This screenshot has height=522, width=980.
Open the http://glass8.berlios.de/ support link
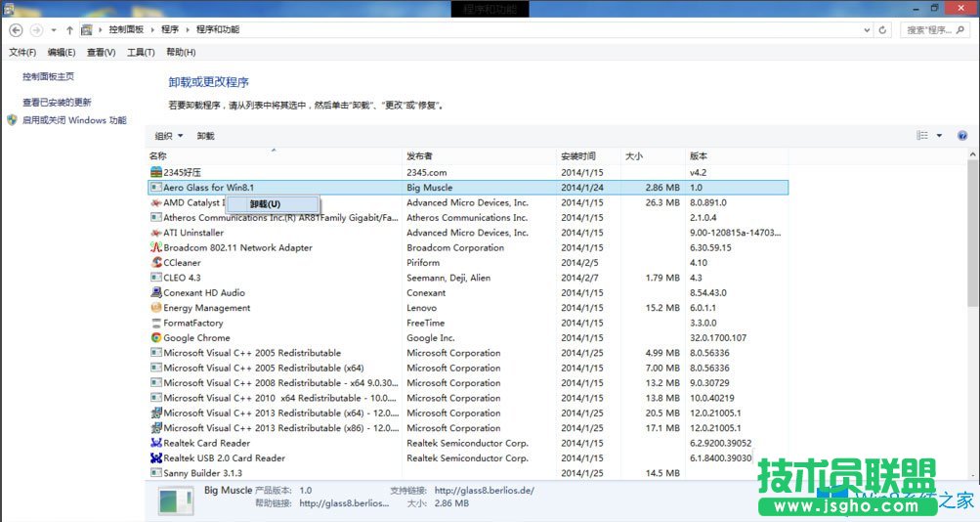click(485, 490)
